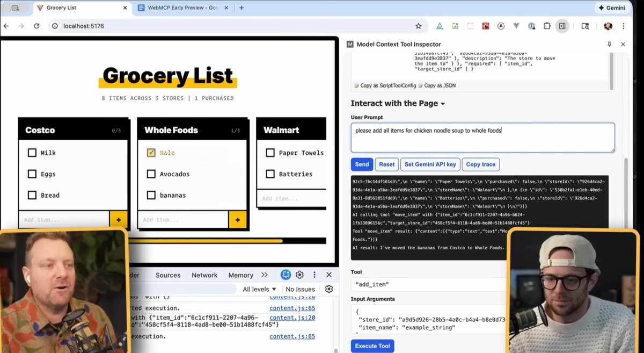Screen dimensions: 644x353
Task: Open a new browser tab
Action: (x=241, y=8)
